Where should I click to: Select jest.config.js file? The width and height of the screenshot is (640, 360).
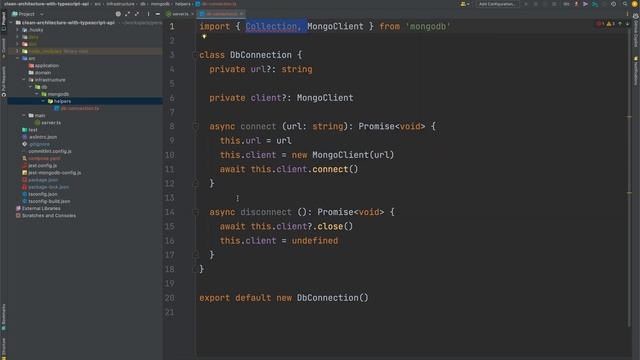pyautogui.click(x=42, y=166)
